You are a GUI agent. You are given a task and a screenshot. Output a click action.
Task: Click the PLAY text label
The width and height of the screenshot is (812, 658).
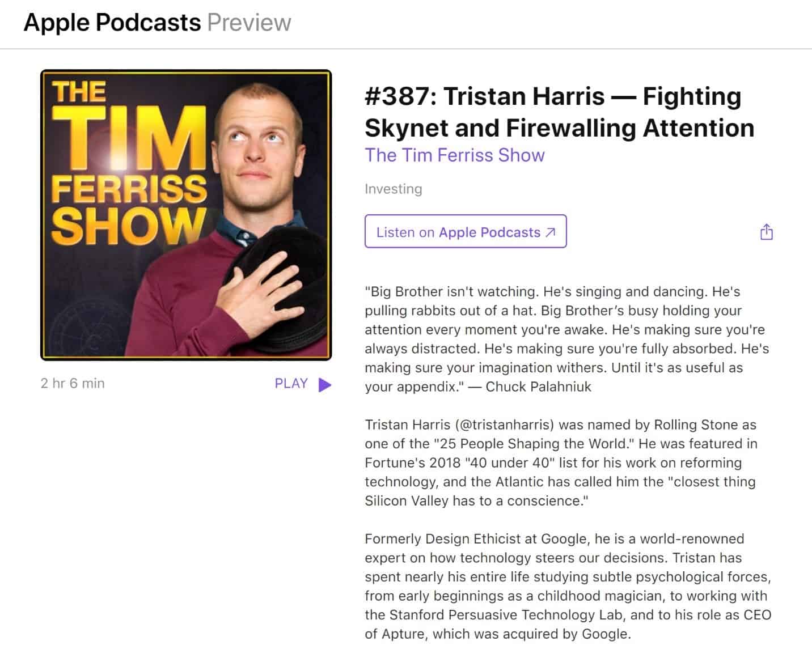tap(291, 384)
